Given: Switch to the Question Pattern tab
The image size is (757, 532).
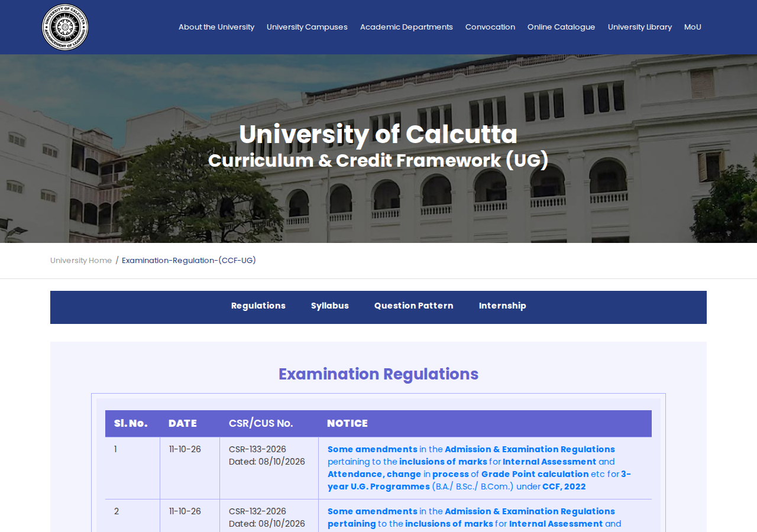Looking at the screenshot, I should coord(414,306).
